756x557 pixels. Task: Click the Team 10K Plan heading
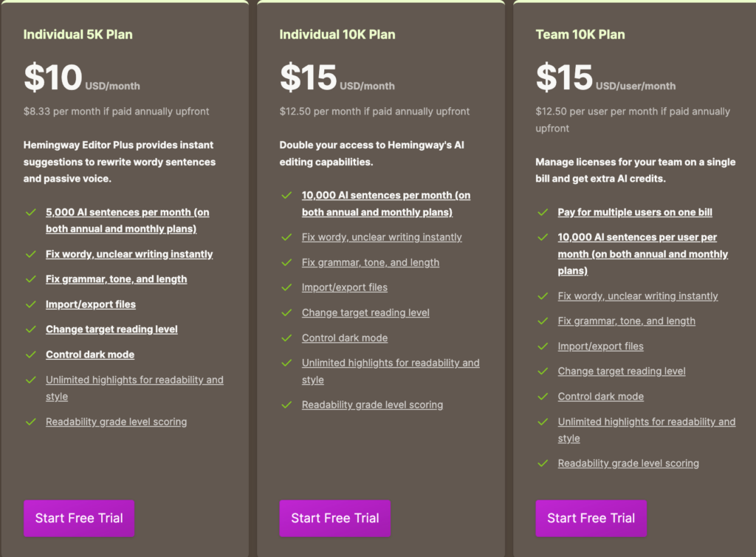tap(580, 34)
